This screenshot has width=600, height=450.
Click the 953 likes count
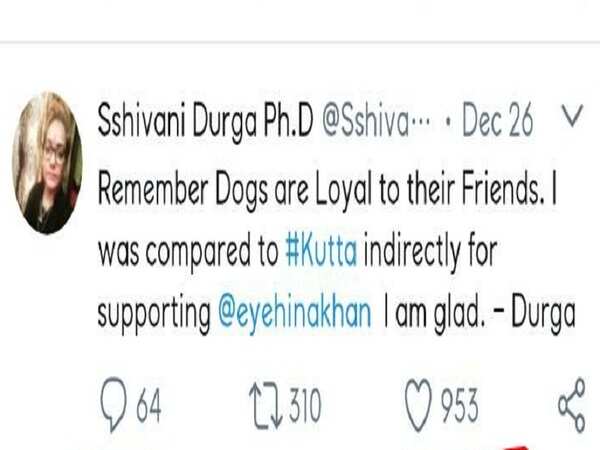tap(460, 406)
